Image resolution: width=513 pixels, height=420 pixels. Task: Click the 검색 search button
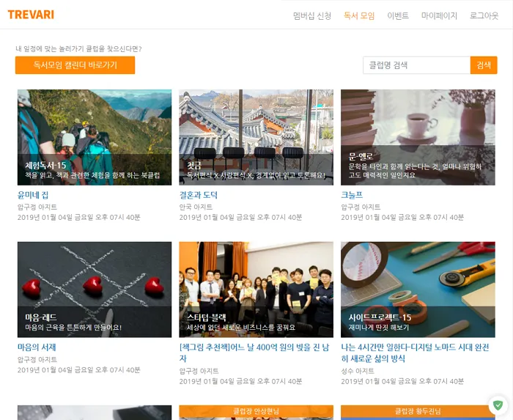pyautogui.click(x=484, y=65)
